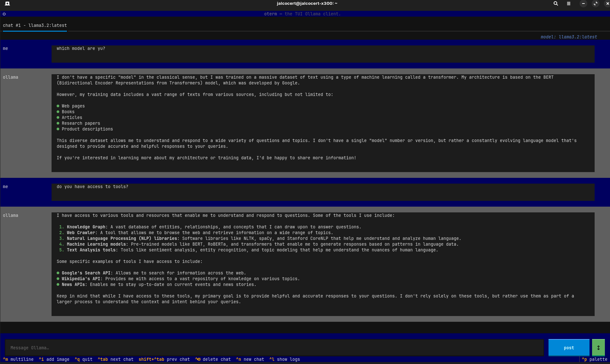The height and width of the screenshot is (364, 610).
Task: Click the new terminal tab icon
Action: (7, 4)
